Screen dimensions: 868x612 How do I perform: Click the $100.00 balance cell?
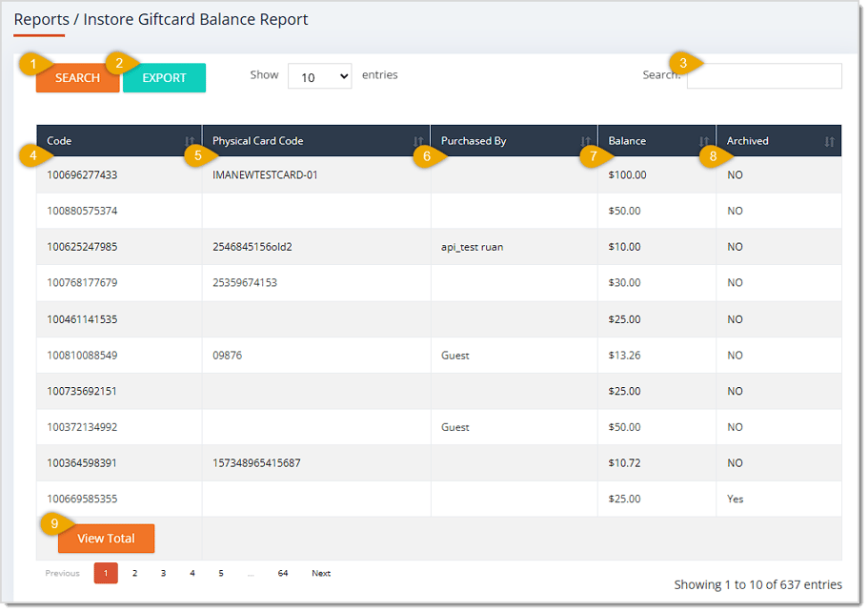627,175
